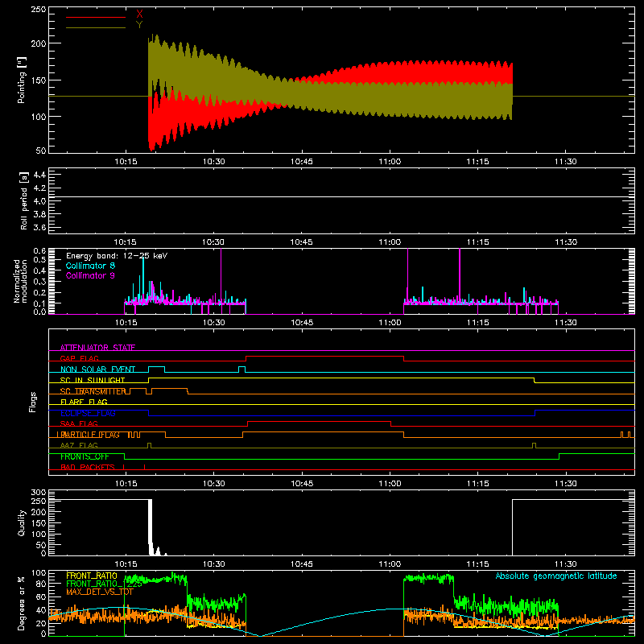Image resolution: width=644 pixels, height=644 pixels.
Task: Click the 200 tick on Pointing axis
Action: coord(39,43)
